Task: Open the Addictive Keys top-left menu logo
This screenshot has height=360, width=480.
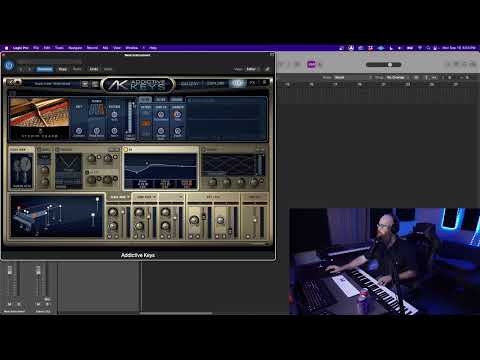Action: click(14, 82)
